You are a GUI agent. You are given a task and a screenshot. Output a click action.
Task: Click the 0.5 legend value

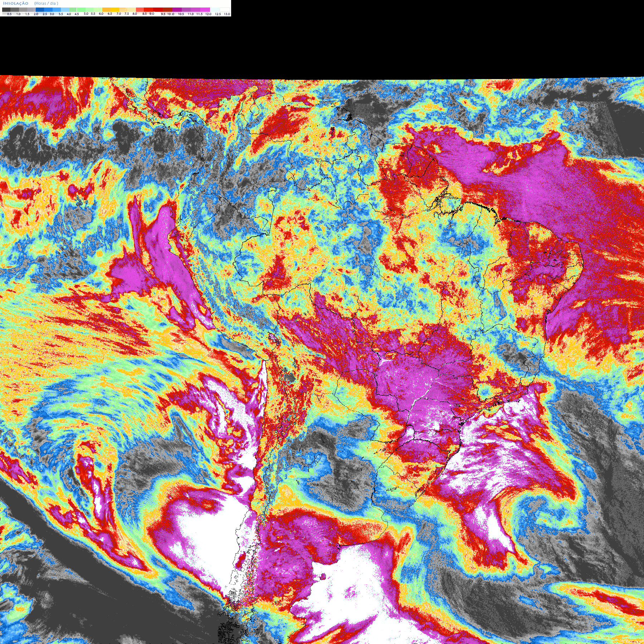tap(9, 14)
